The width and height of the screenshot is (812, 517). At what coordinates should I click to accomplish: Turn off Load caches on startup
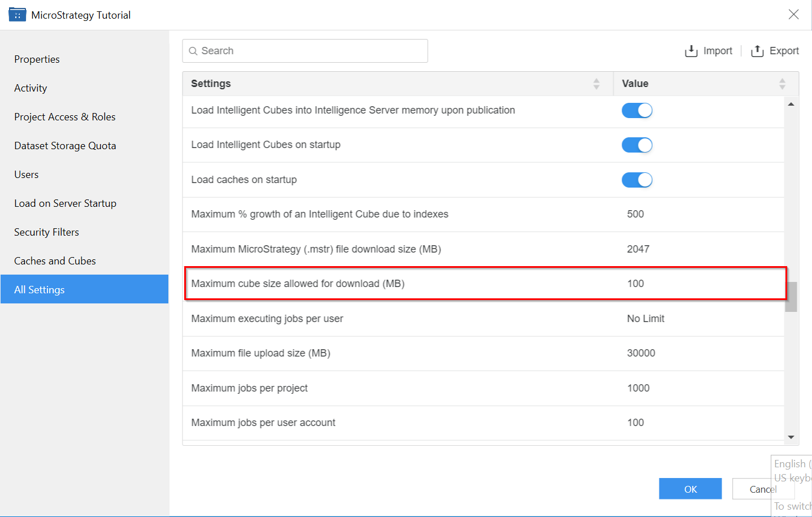(637, 180)
